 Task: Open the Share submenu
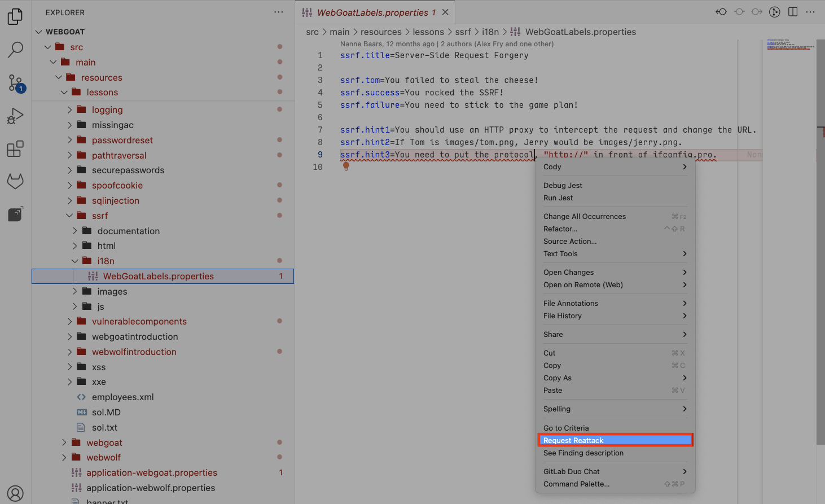point(615,334)
